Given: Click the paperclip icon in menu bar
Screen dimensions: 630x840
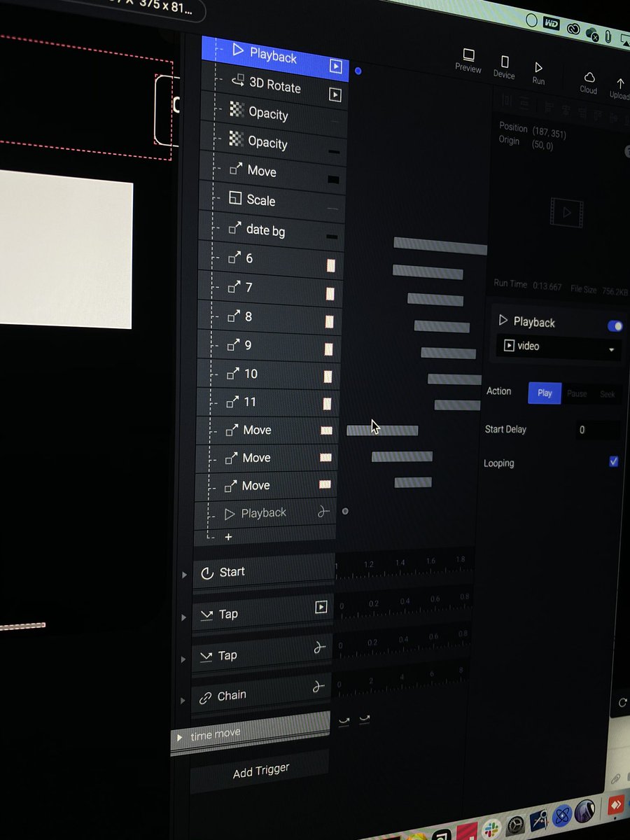Looking at the screenshot, I should point(608,35).
